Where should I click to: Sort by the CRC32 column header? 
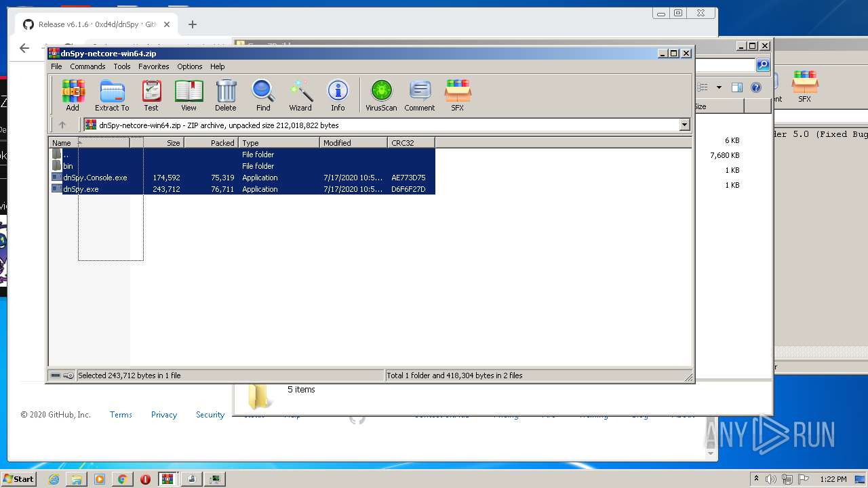point(412,143)
